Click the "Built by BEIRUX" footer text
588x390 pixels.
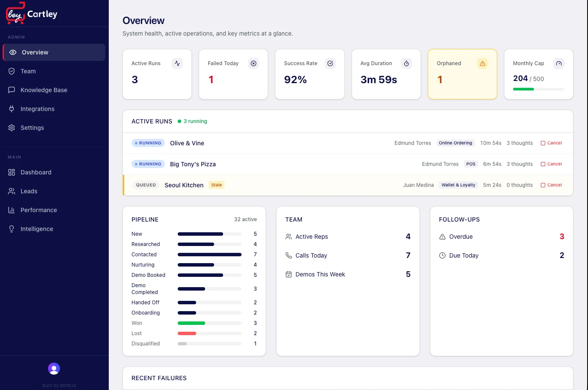pos(59,386)
